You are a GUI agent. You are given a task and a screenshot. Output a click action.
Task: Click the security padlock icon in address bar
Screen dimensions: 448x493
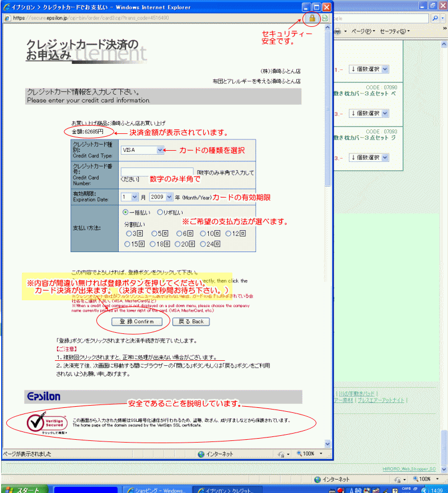(x=312, y=18)
